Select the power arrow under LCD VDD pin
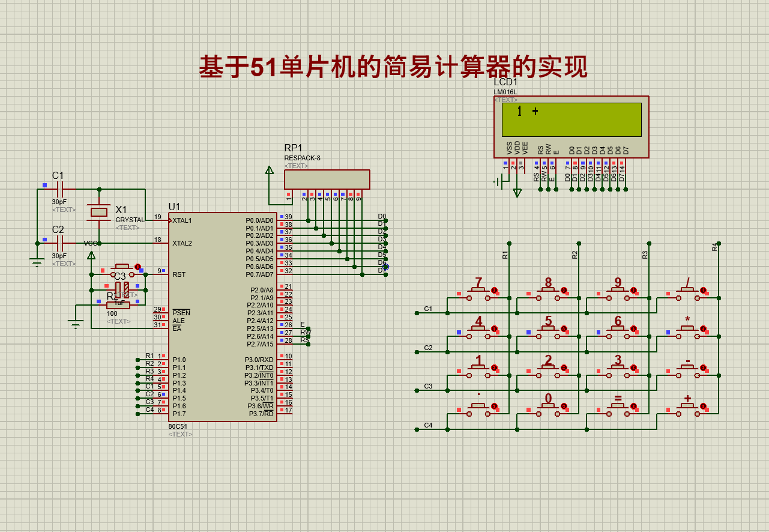The height and width of the screenshot is (532, 769). point(517,193)
